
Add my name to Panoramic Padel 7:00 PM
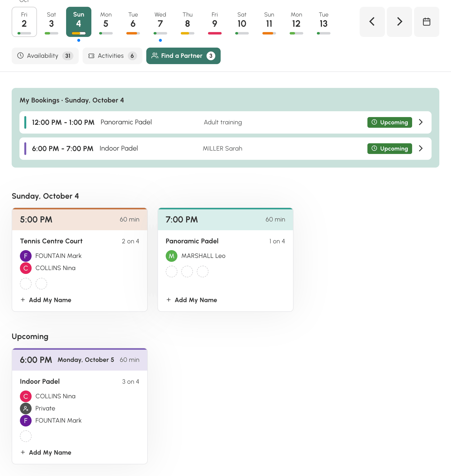click(x=192, y=300)
